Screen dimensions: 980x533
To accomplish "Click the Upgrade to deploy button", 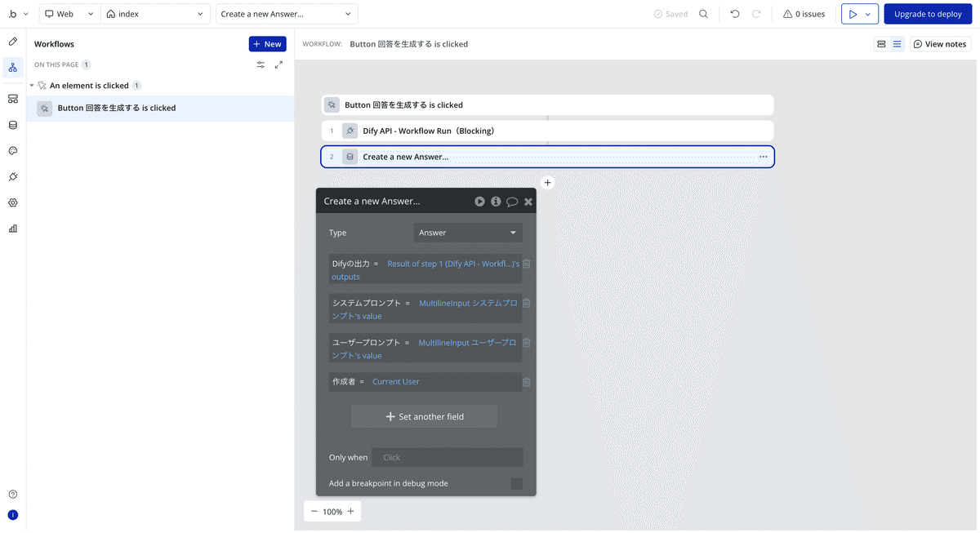I will tap(928, 14).
